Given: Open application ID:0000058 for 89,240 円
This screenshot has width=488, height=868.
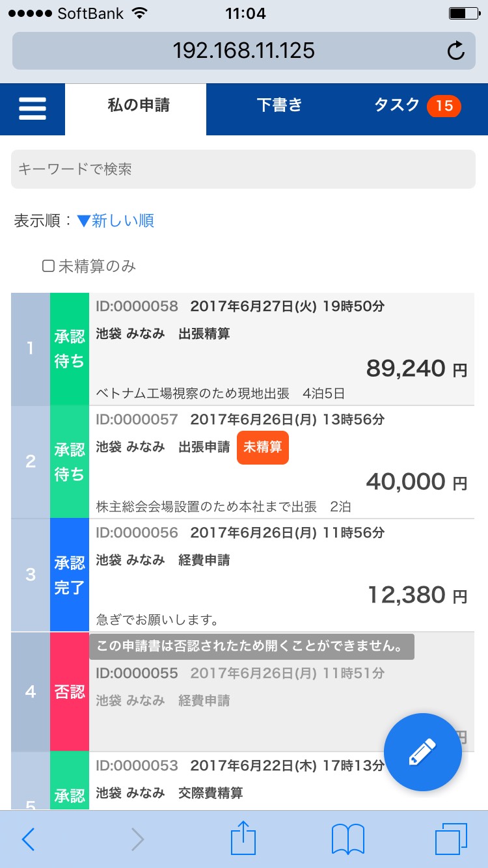Looking at the screenshot, I should [281, 349].
